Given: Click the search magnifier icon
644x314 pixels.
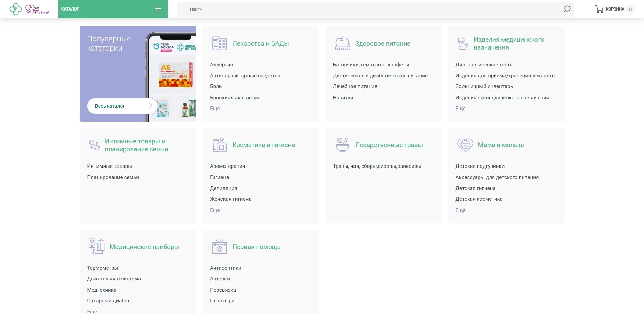Looking at the screenshot, I should 567,9.
